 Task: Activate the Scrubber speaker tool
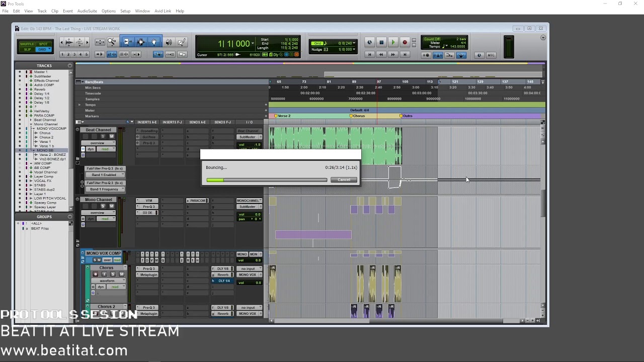[x=169, y=42]
